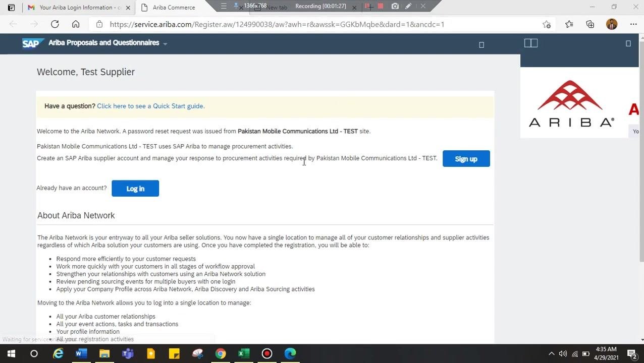This screenshot has width=644, height=363.
Task: Open Edge Settings and more menu
Action: click(633, 24)
